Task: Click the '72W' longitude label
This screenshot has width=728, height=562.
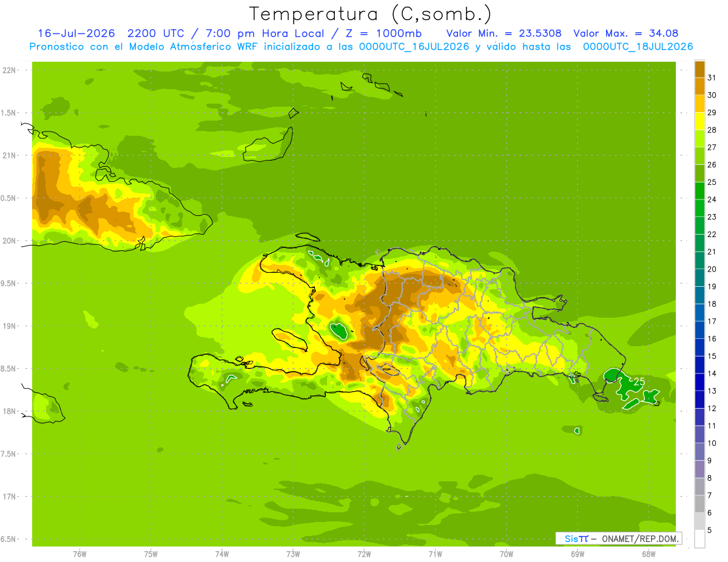Action: 364,554
